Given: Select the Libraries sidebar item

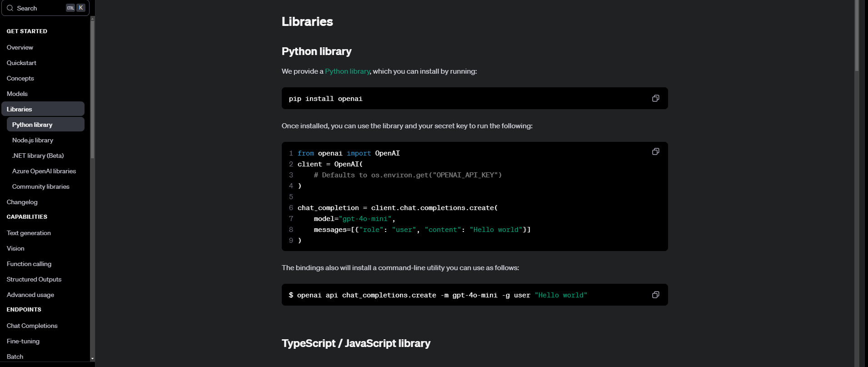Looking at the screenshot, I should click(x=43, y=109).
